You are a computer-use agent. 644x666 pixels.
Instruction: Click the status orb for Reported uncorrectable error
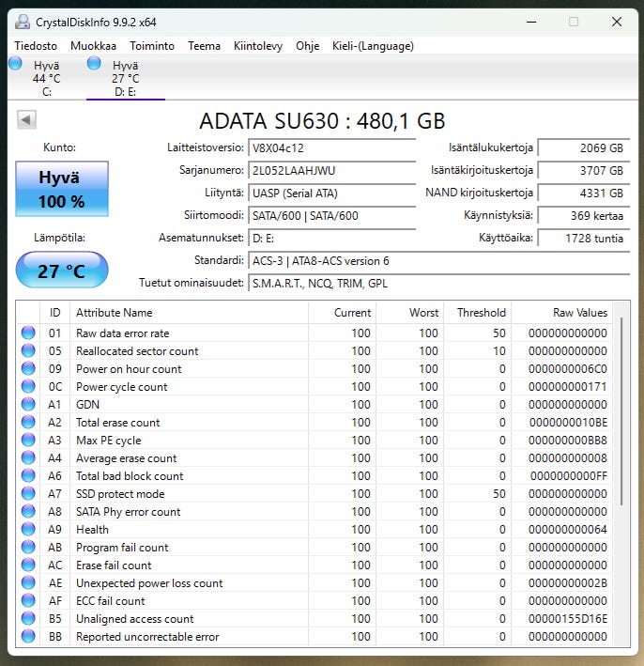(x=28, y=636)
